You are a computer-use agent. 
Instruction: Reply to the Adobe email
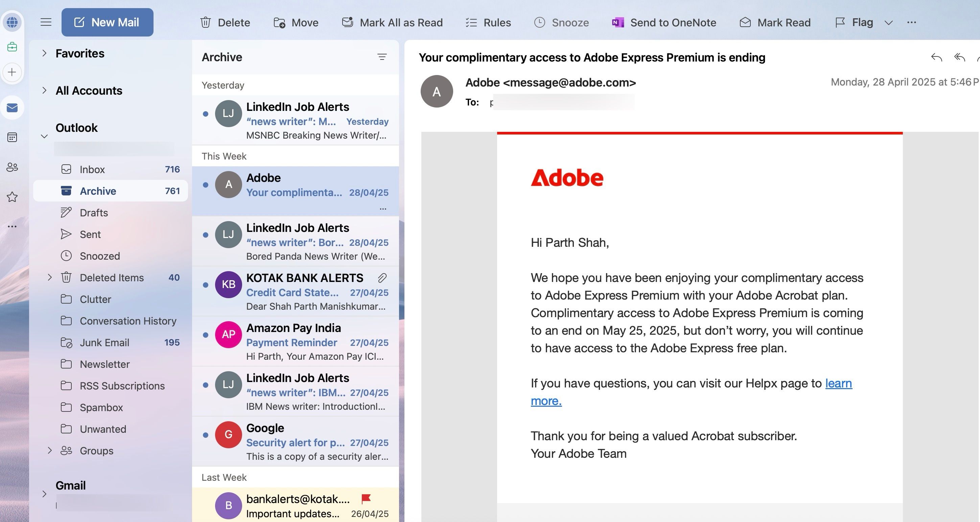pos(937,57)
